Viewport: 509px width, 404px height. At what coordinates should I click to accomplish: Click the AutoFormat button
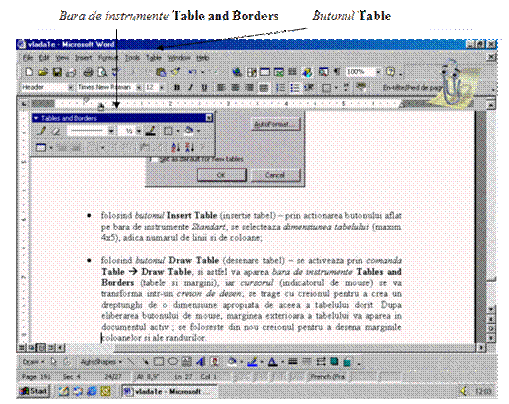click(275, 124)
